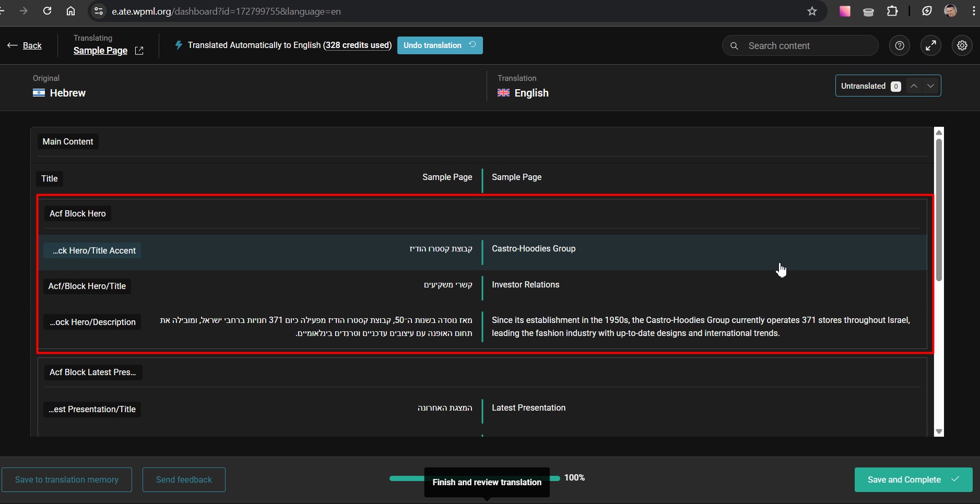This screenshot has width=980, height=504.
Task: Select the …ck Hero/Title Accent field label
Action: click(x=92, y=250)
